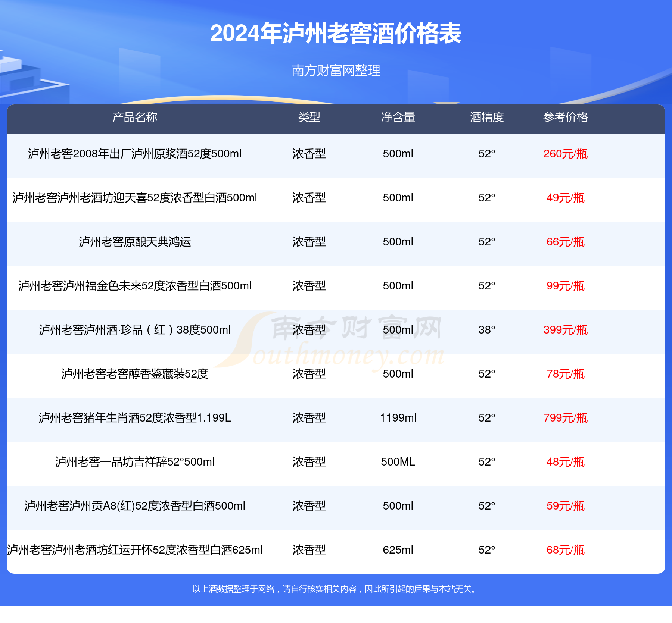Click 浓香型 in the 2008年原浆酒 row
Screen dimensions: 672x623
pyautogui.click(x=309, y=154)
